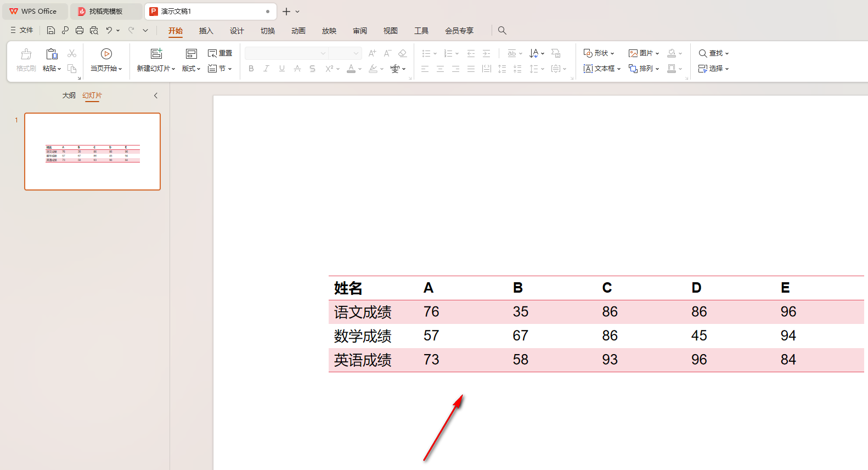Screen dimensions: 868x470
Task: Click the New Slide (新建幻灯片) icon
Action: coord(156,54)
